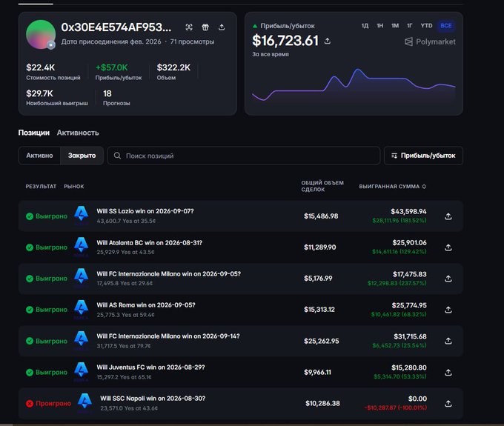Image resolution: width=504 pixels, height=426 pixels.
Task: Click the Результат column header
Action: pyautogui.click(x=41, y=187)
